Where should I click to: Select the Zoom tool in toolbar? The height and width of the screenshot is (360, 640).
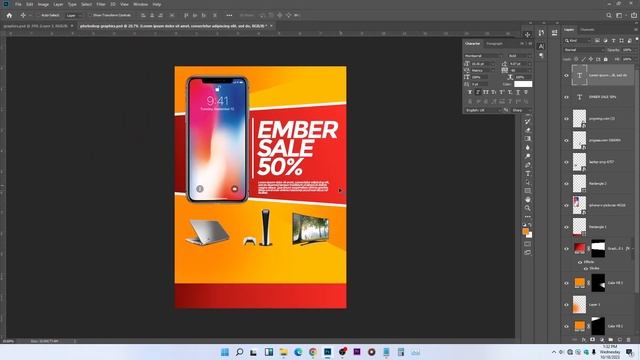(x=528, y=208)
